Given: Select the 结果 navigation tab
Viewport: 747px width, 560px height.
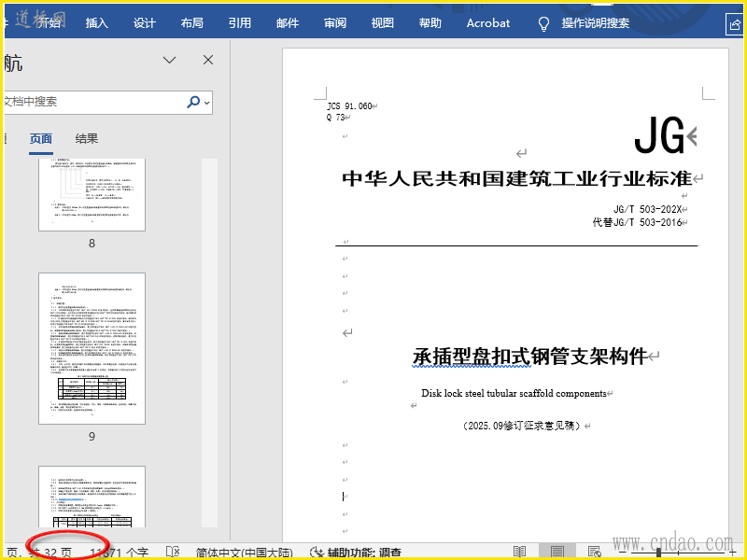Looking at the screenshot, I should (x=87, y=138).
